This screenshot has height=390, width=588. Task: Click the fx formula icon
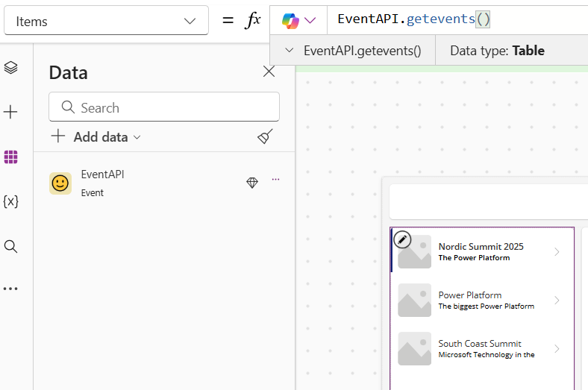point(253,20)
